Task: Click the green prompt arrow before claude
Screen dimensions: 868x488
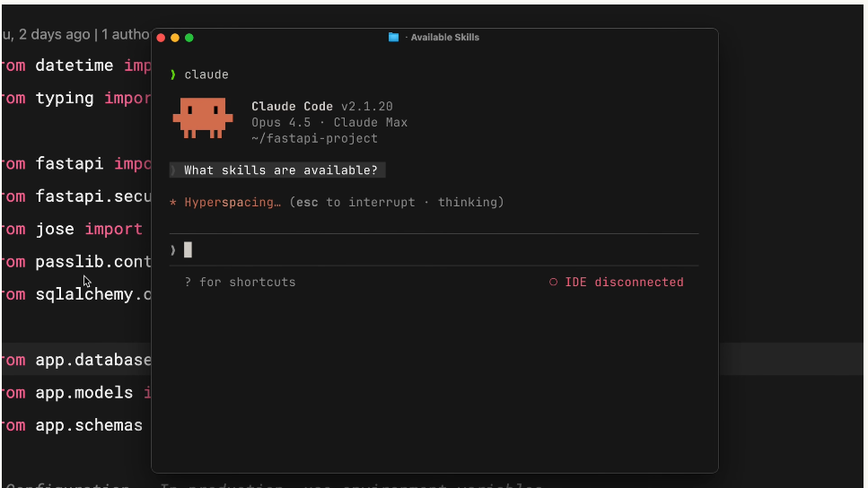Action: [x=173, y=75]
